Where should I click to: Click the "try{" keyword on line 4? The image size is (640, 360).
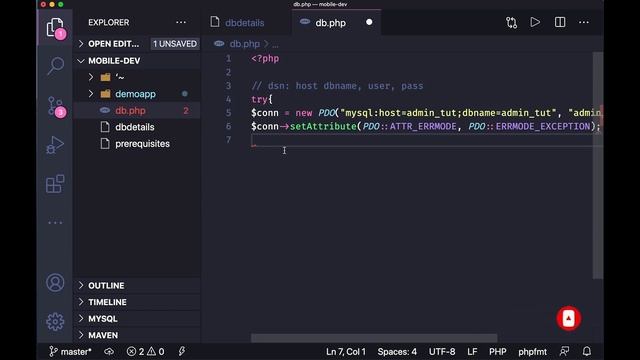tap(262, 99)
